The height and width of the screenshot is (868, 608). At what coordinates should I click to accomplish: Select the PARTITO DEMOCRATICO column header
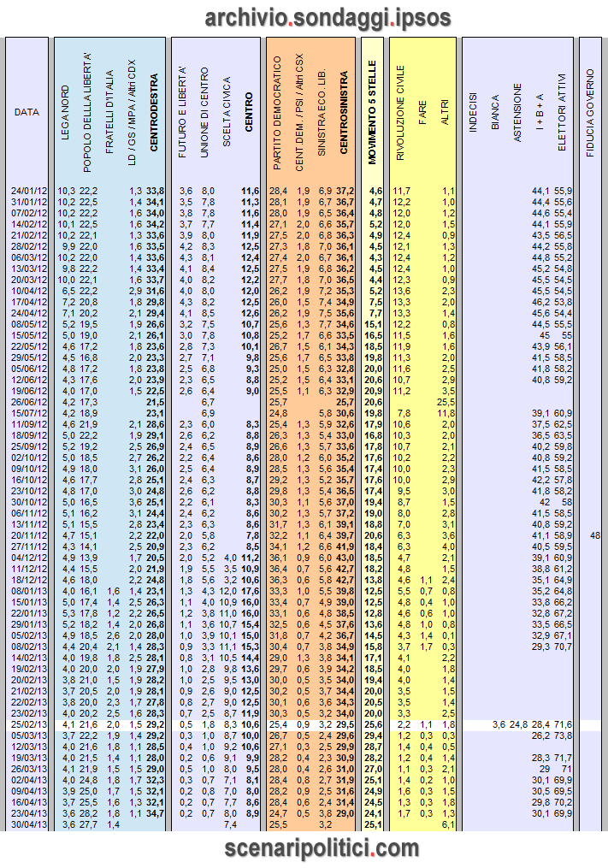277,113
